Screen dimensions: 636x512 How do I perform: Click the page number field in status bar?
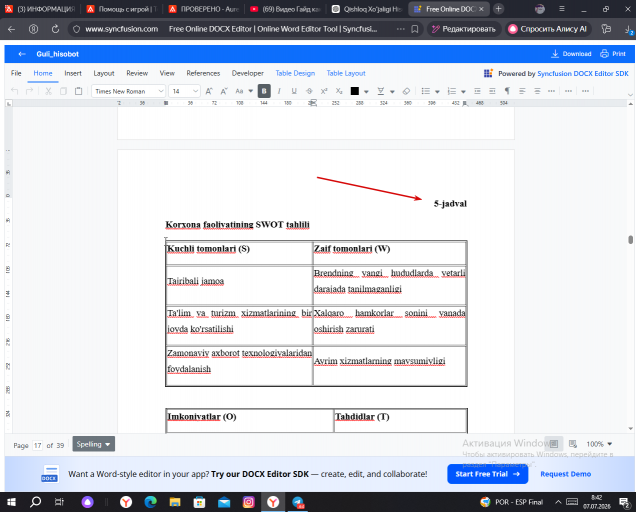(38, 445)
